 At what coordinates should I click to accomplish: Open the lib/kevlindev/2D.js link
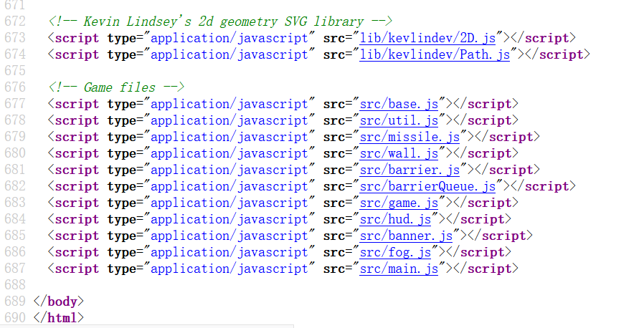point(427,38)
